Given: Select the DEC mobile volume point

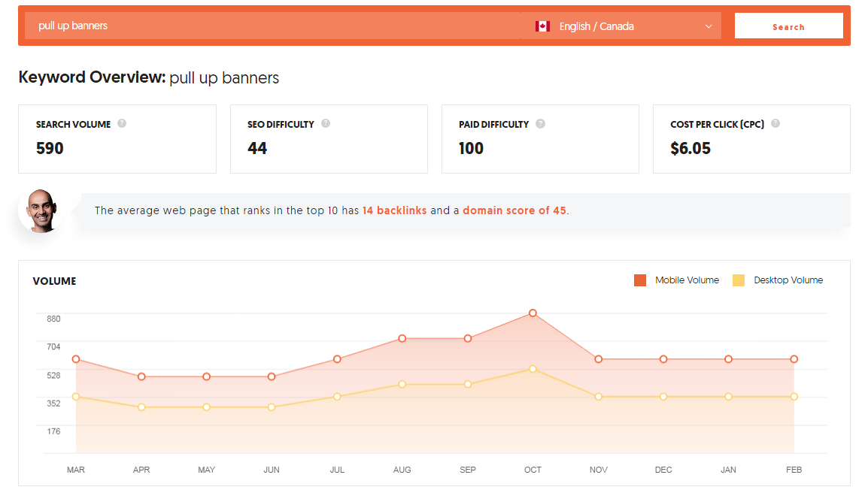Looking at the screenshot, I should pos(663,359).
